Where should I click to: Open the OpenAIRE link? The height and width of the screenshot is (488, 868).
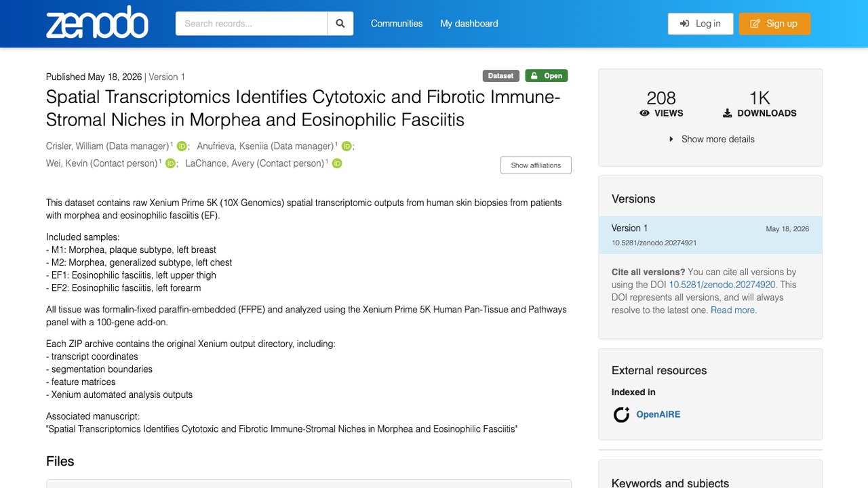click(x=658, y=415)
